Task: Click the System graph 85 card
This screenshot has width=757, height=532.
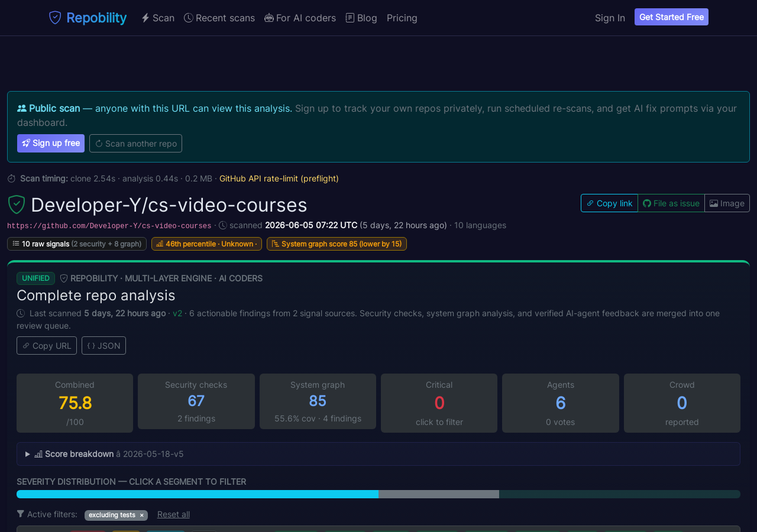Action: (318, 401)
